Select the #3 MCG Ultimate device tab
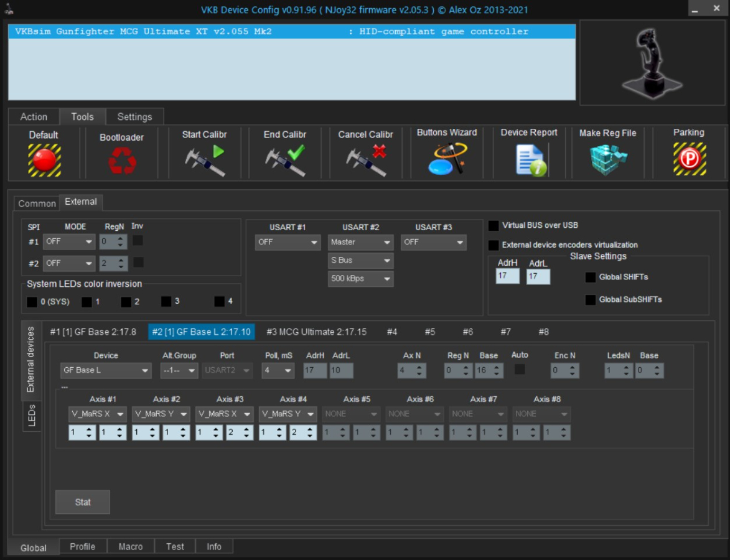730x560 pixels. pyautogui.click(x=316, y=332)
